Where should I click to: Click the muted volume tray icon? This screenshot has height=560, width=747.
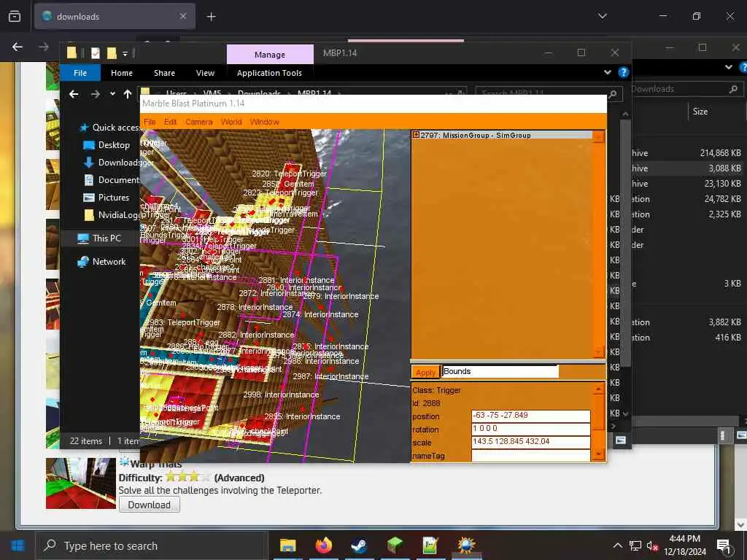pos(652,545)
